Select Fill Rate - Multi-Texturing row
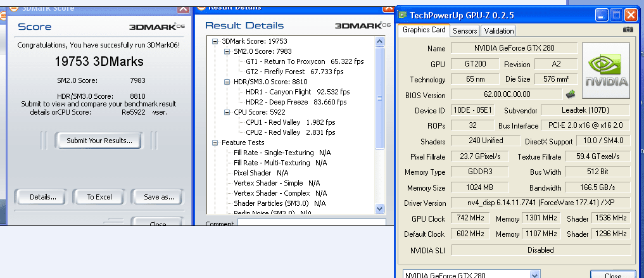 280,163
